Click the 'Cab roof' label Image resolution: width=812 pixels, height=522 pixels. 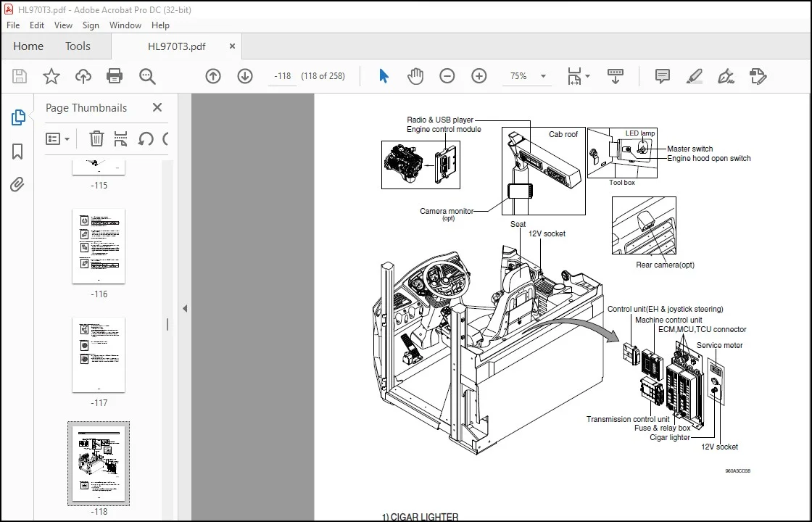coord(563,134)
